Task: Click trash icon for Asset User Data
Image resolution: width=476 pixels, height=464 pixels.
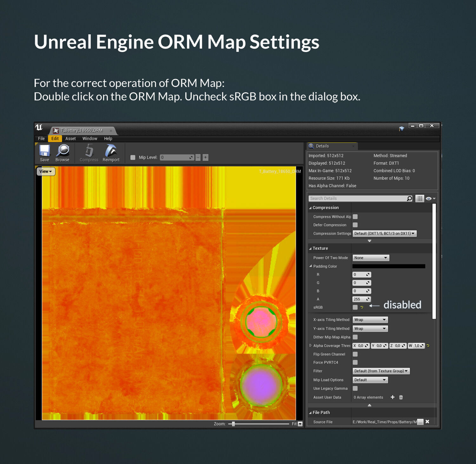Action: point(401,397)
